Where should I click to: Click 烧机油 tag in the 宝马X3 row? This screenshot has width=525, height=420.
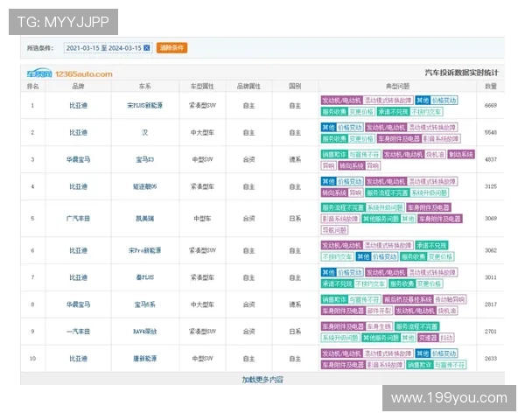pyautogui.click(x=435, y=155)
